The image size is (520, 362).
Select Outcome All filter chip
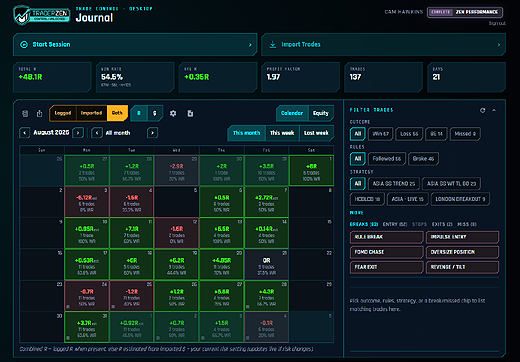(358, 134)
